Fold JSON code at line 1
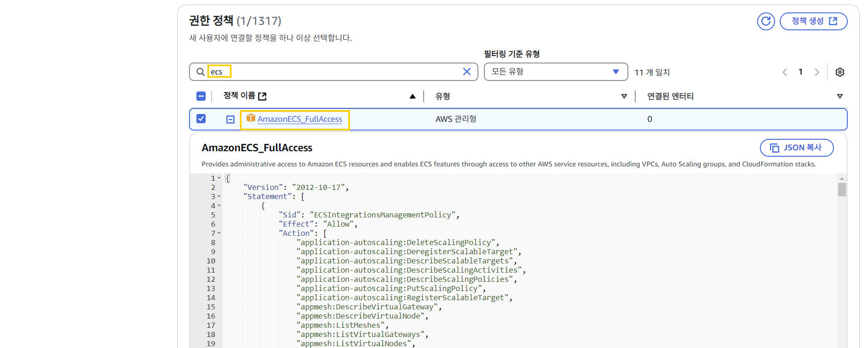Image resolution: width=868 pixels, height=348 pixels. coord(219,178)
